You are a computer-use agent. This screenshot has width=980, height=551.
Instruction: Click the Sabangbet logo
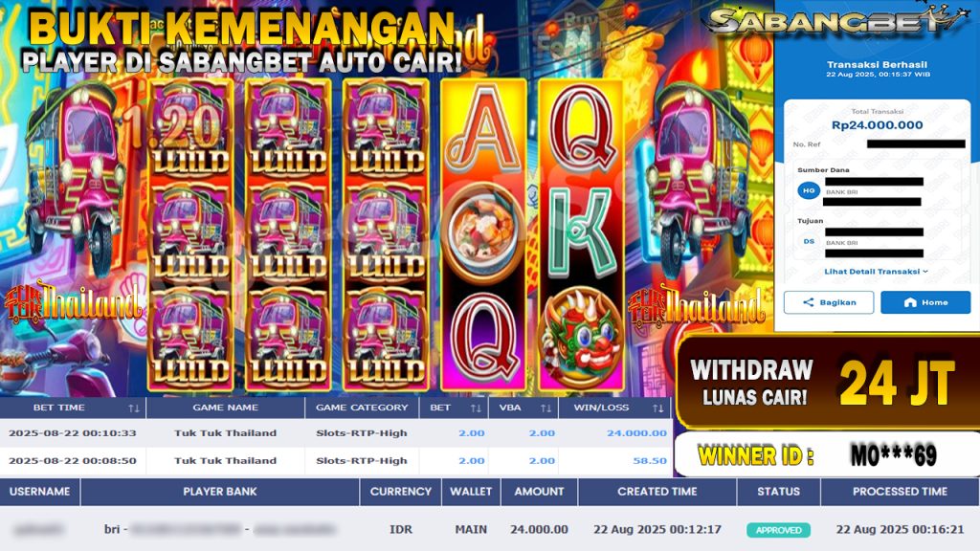835,19
